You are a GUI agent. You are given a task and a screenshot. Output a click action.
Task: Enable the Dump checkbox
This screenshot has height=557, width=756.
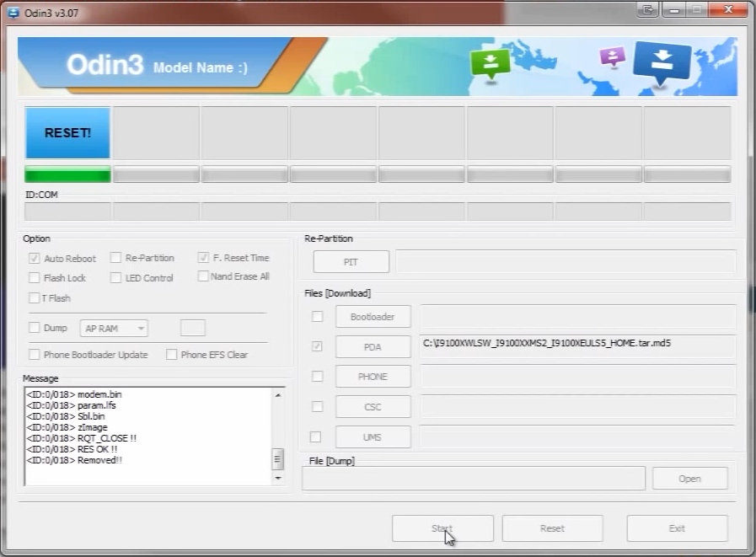pos(35,328)
